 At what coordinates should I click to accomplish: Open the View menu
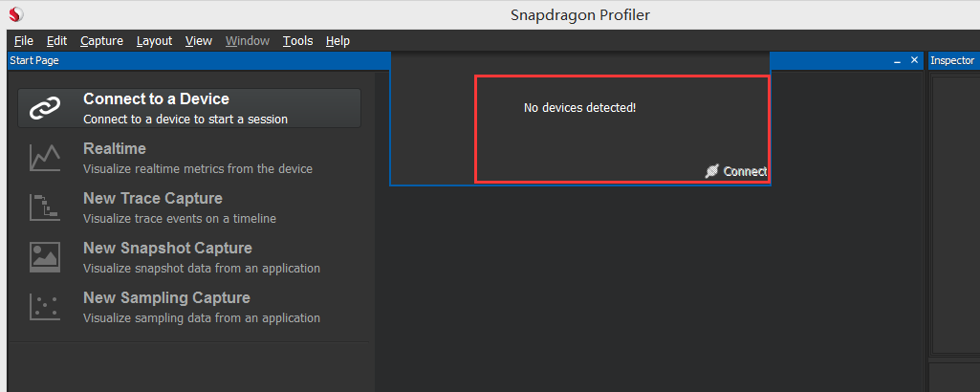[199, 41]
